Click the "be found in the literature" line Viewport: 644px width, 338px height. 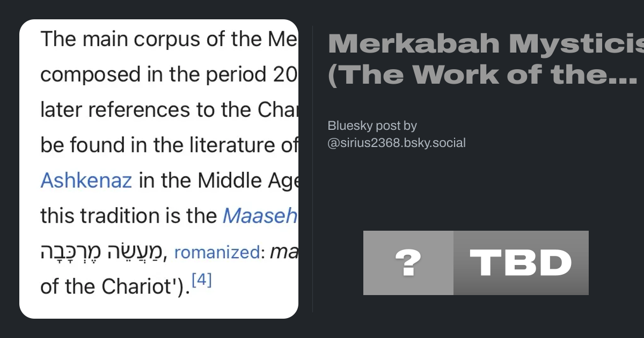(169, 145)
